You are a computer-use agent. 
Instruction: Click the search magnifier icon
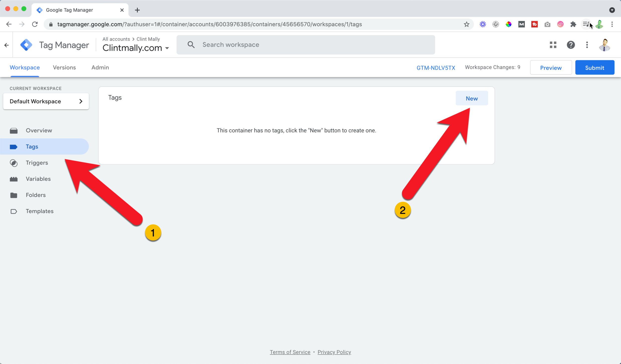pos(191,45)
